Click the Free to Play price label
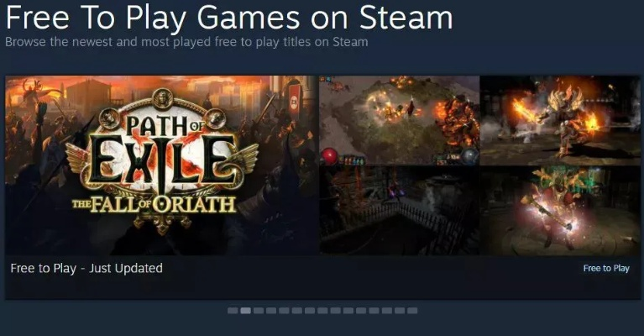Viewport: 644px width, 336px height. pyautogui.click(x=606, y=268)
